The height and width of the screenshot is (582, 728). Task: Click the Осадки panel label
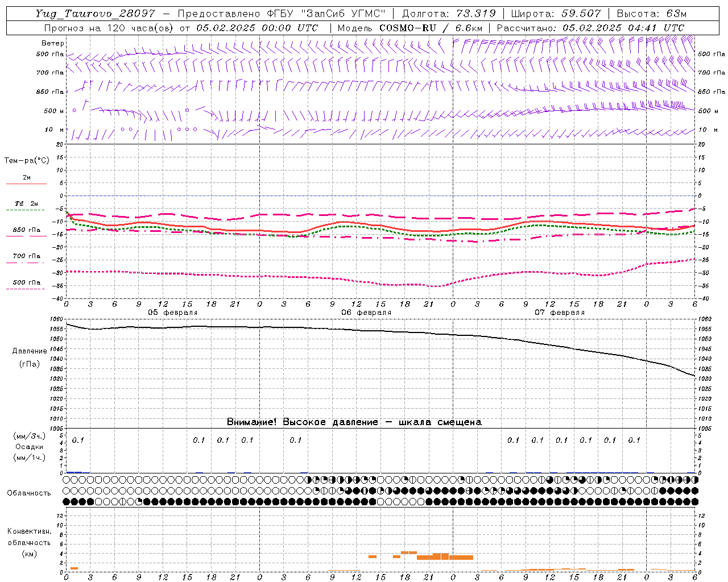coord(29,447)
